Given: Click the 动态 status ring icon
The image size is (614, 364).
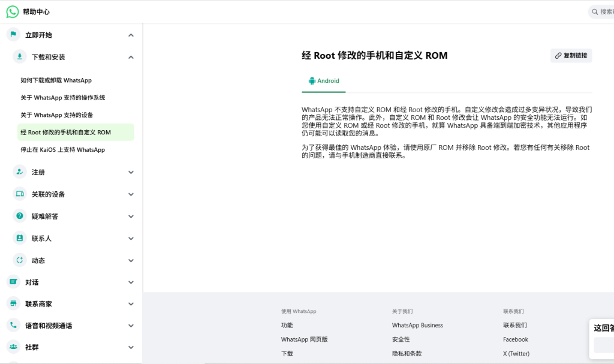Looking at the screenshot, I should point(20,260).
